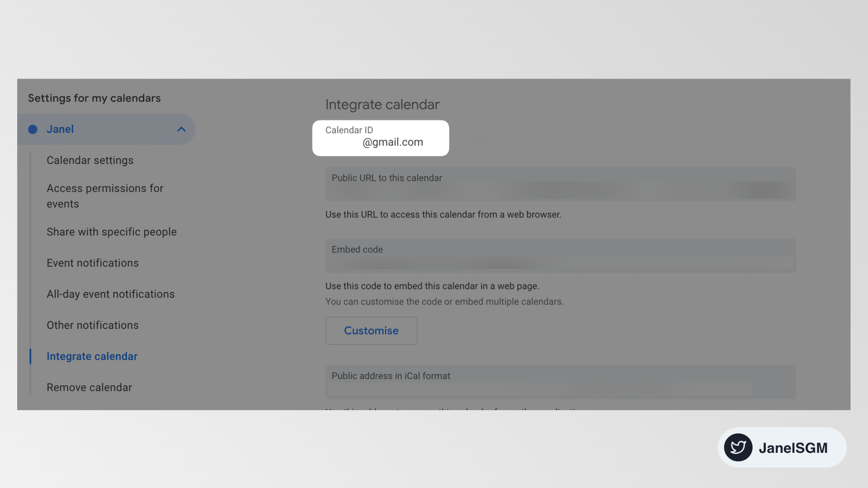
Task: Click the Twitter bird icon
Action: 738,447
